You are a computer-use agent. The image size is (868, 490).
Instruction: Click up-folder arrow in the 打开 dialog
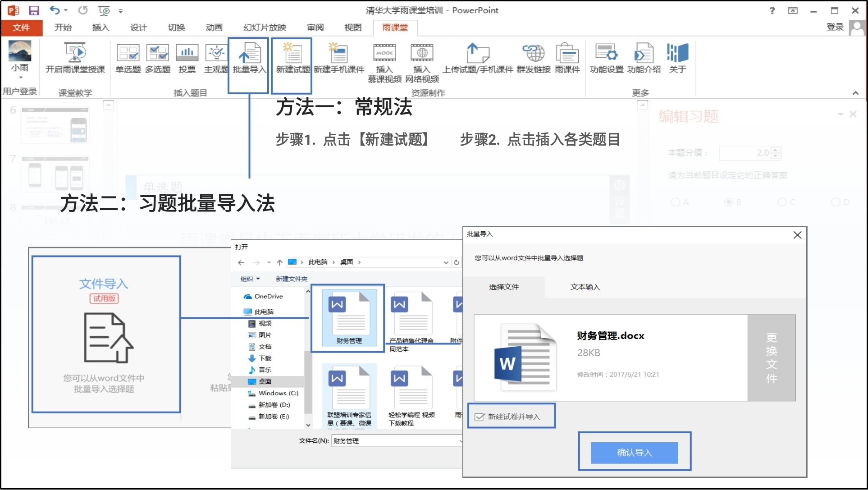click(279, 262)
